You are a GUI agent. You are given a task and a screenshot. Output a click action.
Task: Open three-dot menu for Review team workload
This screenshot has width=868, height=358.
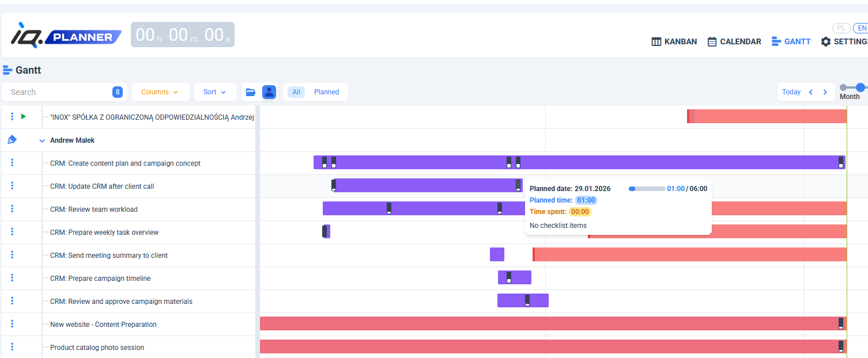[x=12, y=209]
